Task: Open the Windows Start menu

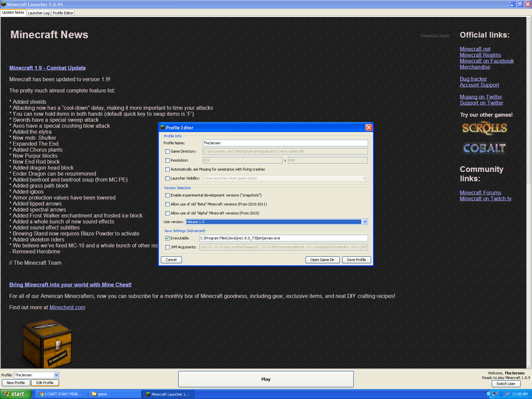Action: pyautogui.click(x=16, y=394)
